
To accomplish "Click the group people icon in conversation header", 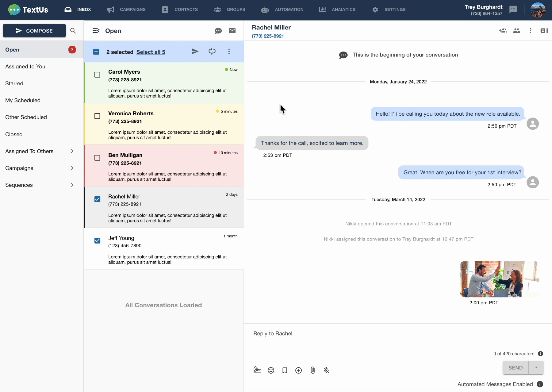I will tap(516, 31).
